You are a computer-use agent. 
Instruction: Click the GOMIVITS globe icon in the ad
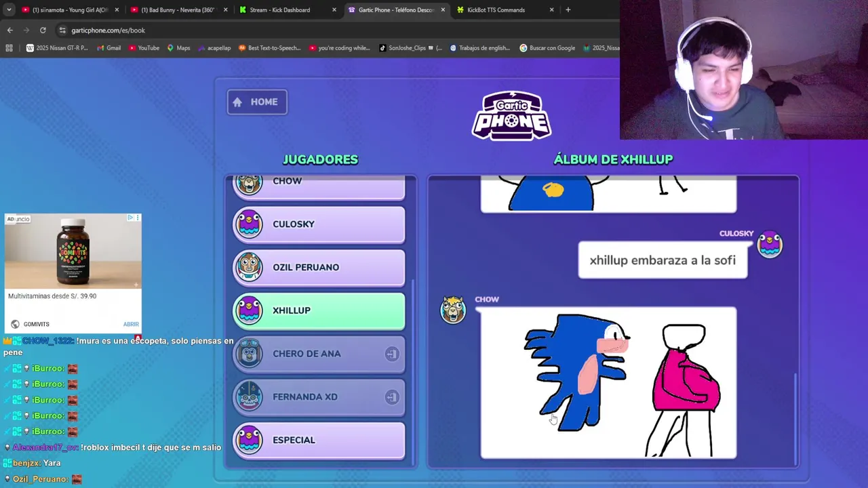tap(15, 324)
